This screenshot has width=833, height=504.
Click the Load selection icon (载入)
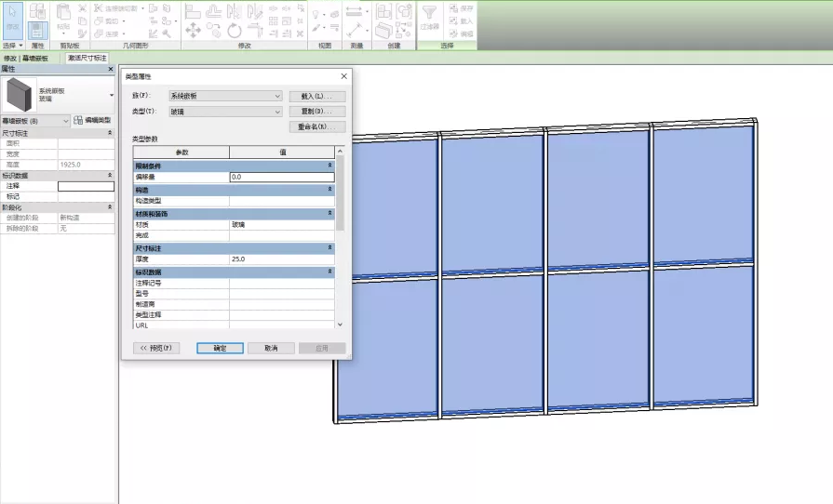pos(453,20)
